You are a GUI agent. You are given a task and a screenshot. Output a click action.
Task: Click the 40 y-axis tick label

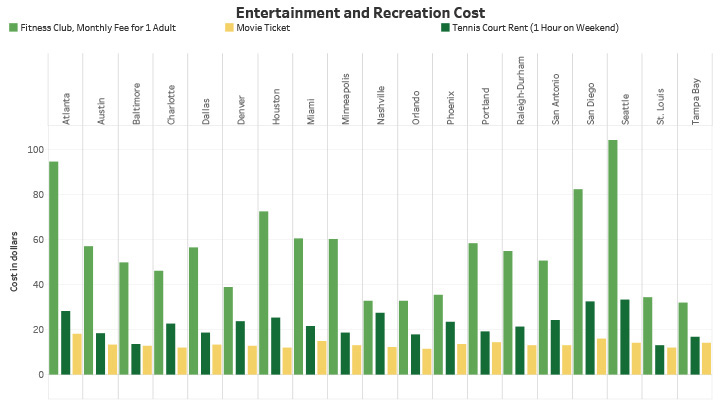(x=38, y=285)
